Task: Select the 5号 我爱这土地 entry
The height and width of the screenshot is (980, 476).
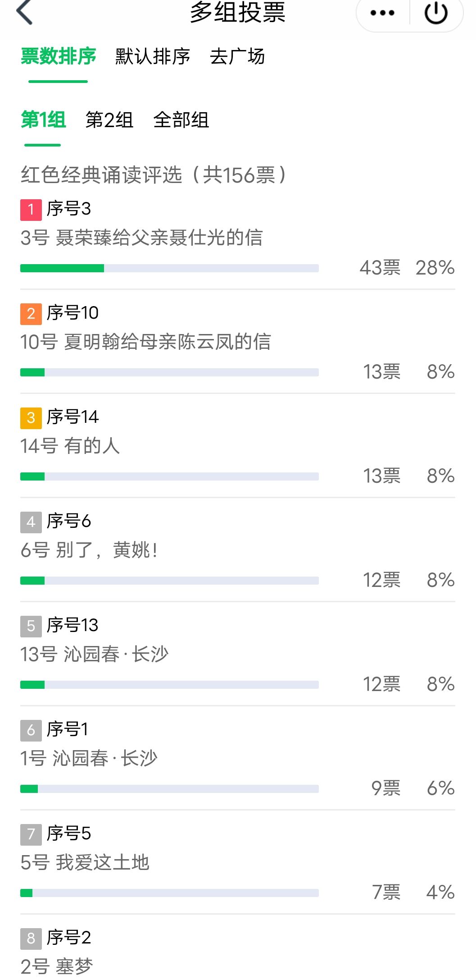Action: (x=85, y=863)
